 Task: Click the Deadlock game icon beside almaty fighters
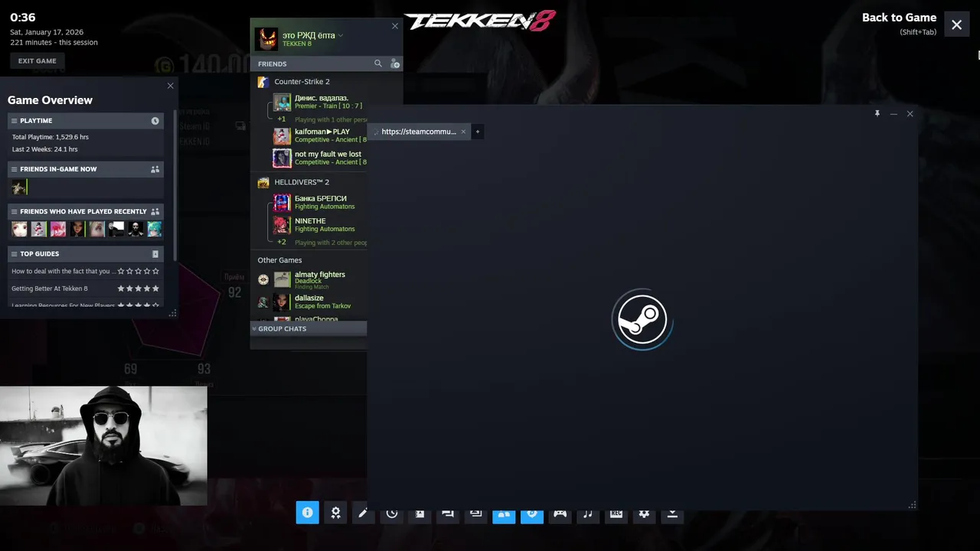pos(263,279)
